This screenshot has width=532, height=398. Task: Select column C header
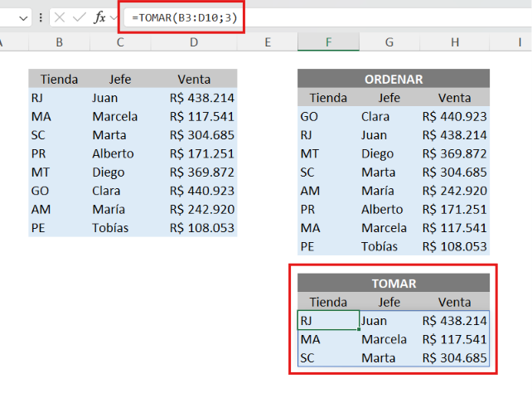pyautogui.click(x=120, y=42)
